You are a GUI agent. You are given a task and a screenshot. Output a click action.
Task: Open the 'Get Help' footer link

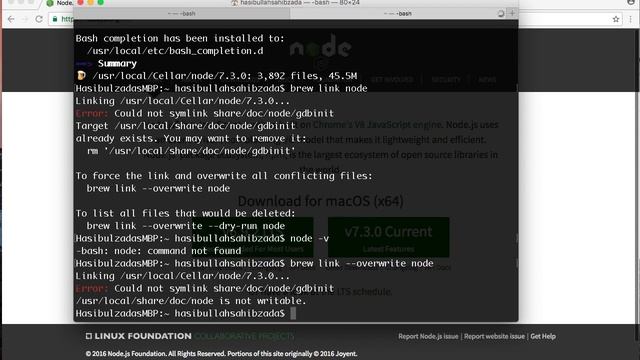(543, 336)
